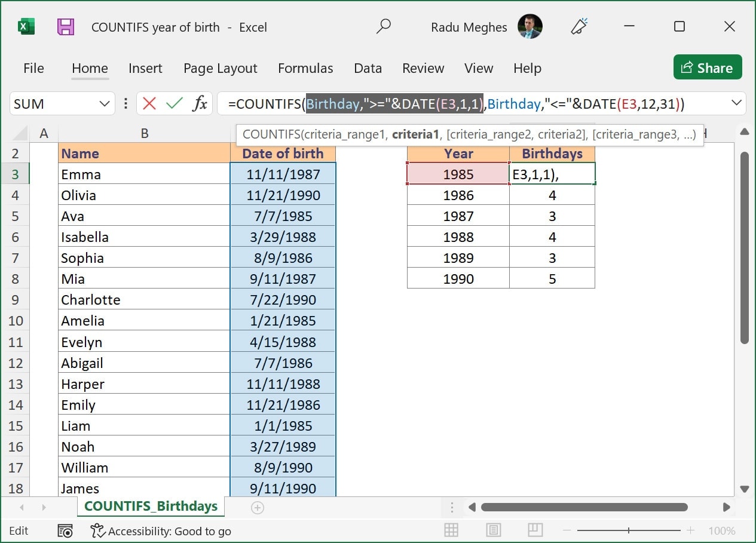Open Search from the title bar magnifier

tap(384, 27)
